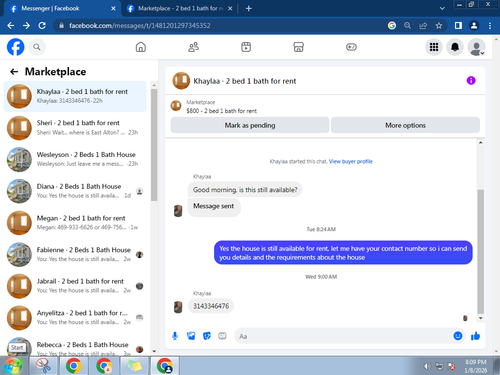Image resolution: width=500 pixels, height=375 pixels.
Task: Share this page with the share icon
Action: [x=423, y=25]
